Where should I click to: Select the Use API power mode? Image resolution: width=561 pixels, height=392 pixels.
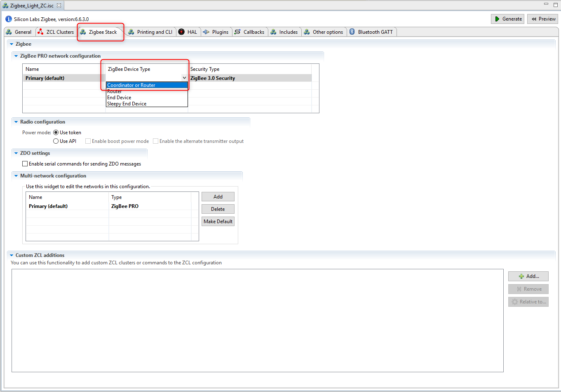[x=56, y=141]
